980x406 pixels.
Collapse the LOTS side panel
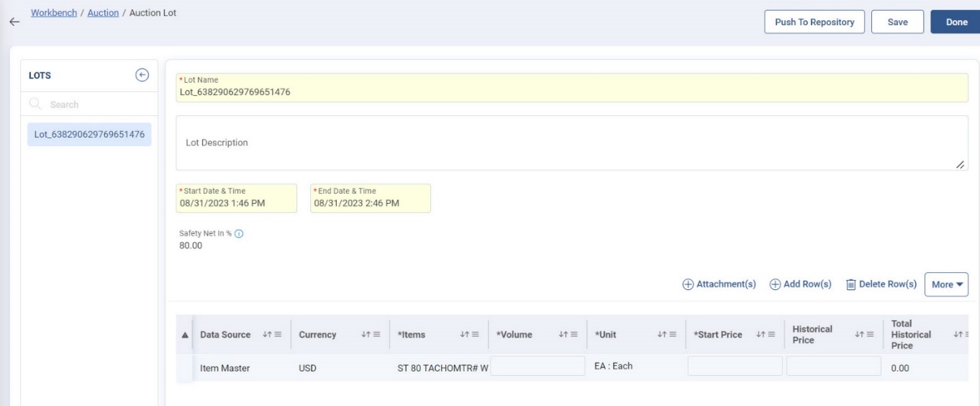(142, 75)
